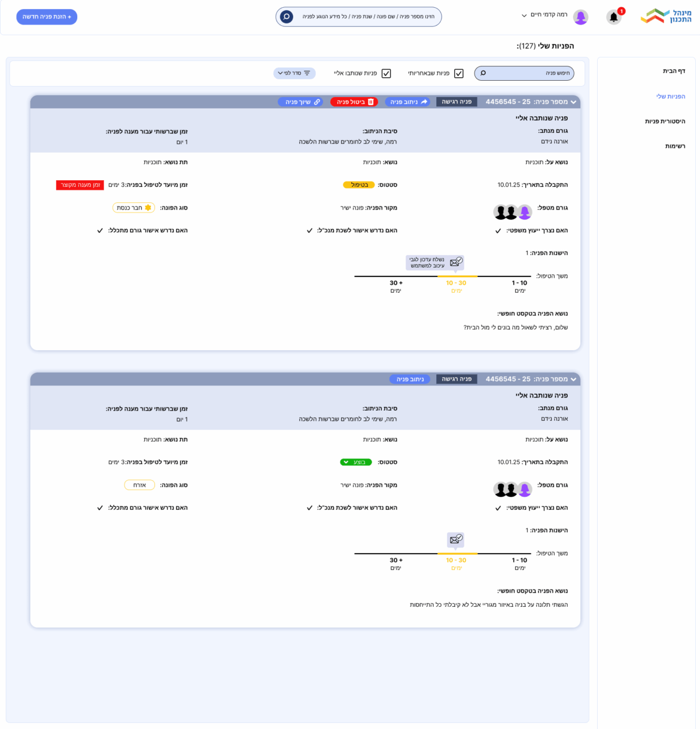Click the magnifier icon in top search bar
This screenshot has height=729, width=700.
(x=287, y=17)
